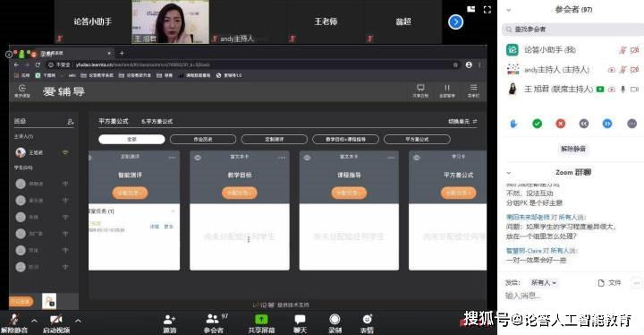Raise hand icon in participants panel
This screenshot has width=644, height=335.
tap(513, 124)
